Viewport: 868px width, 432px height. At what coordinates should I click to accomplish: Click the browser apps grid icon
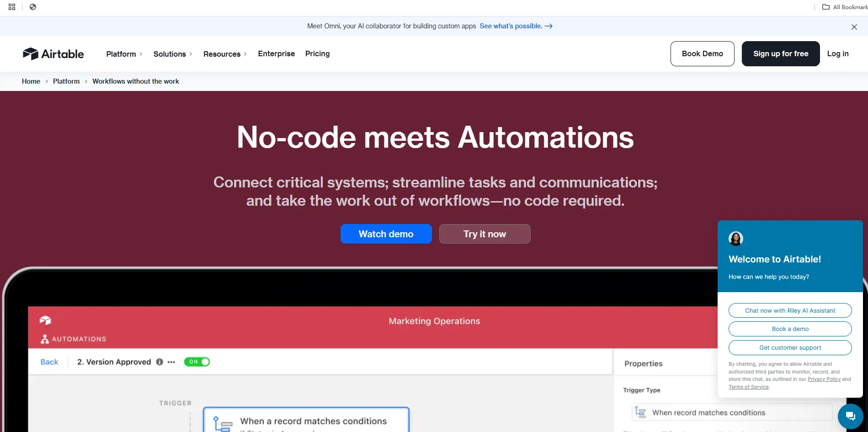(12, 7)
